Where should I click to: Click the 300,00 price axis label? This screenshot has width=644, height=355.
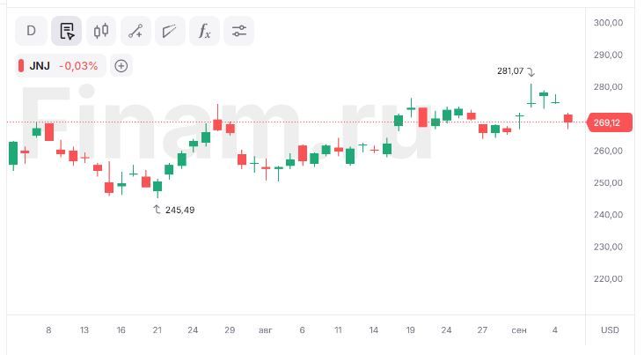tap(608, 23)
